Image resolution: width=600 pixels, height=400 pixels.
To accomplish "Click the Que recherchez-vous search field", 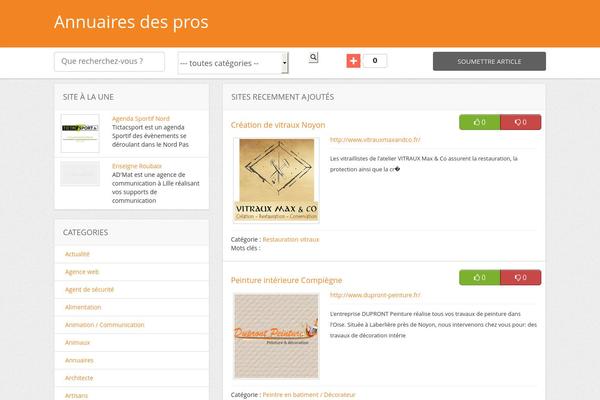I will pos(109,62).
